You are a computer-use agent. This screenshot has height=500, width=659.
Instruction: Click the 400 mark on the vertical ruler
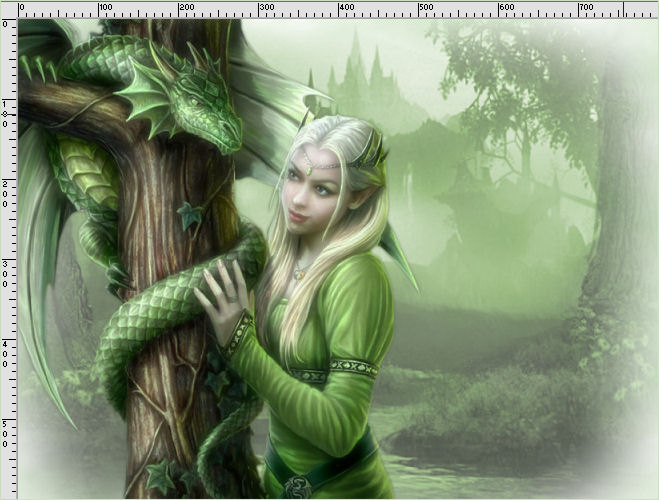5,354
